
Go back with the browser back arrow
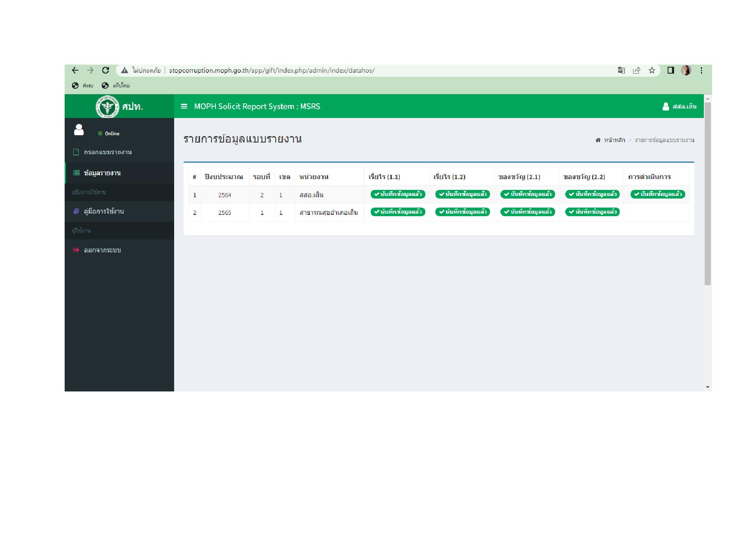(75, 70)
